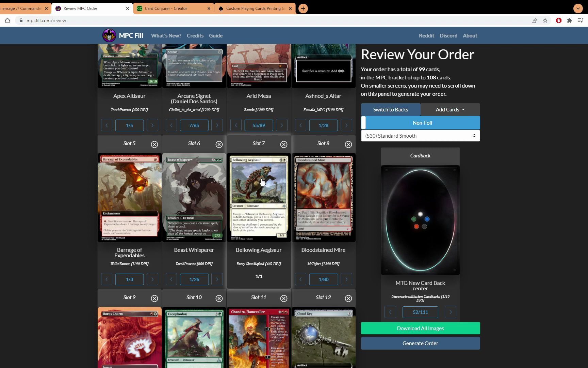This screenshot has width=588, height=368.
Task: Click the Chandra, Flamecaller card image
Action: 259,338
